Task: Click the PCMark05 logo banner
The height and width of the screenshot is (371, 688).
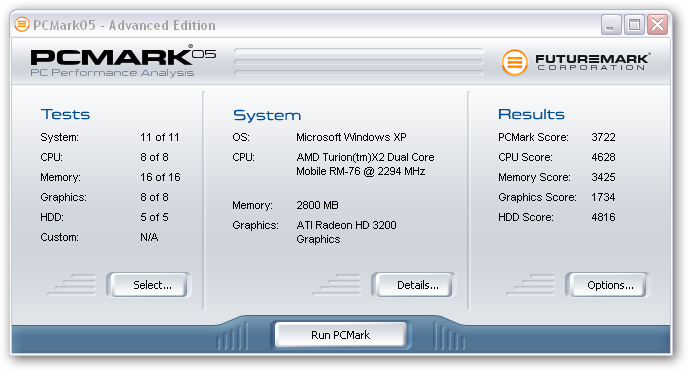Action: pos(123,61)
